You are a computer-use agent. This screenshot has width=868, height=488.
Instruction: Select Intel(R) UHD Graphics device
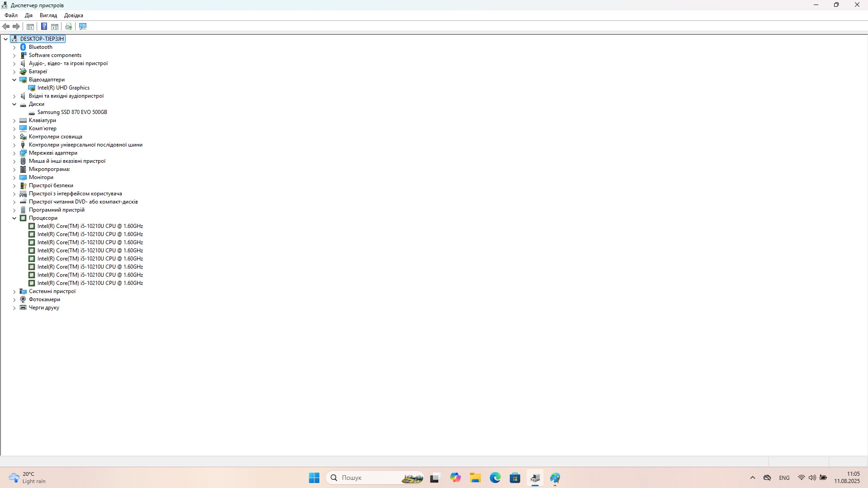(63, 88)
